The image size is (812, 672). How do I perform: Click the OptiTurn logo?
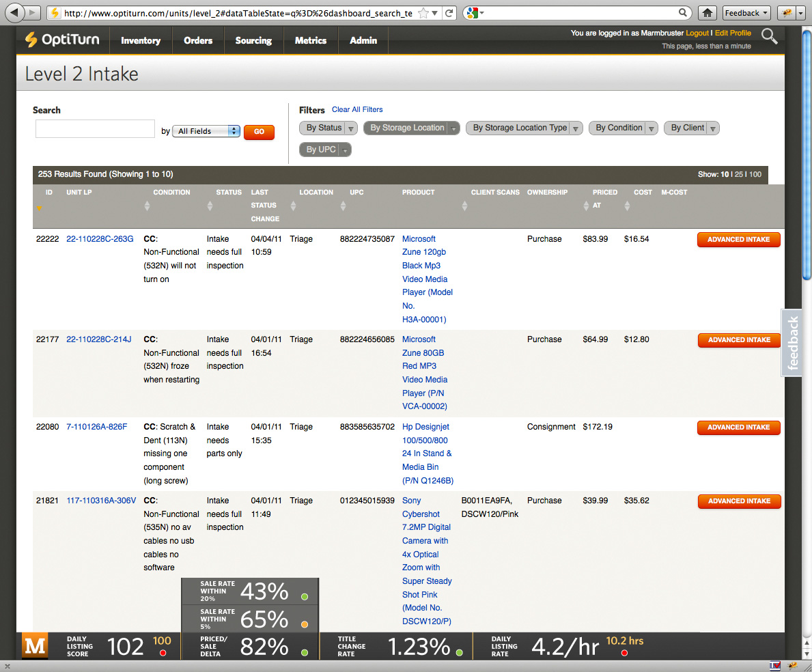62,40
